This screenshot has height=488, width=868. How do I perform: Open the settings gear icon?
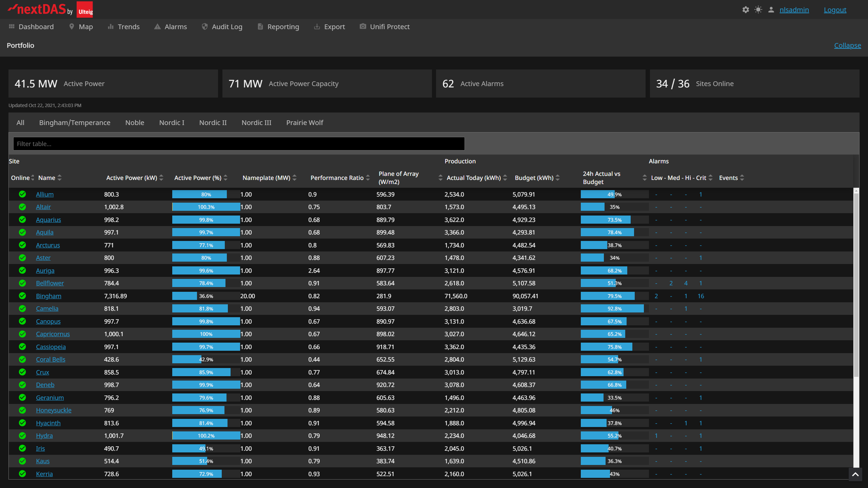coord(746,10)
